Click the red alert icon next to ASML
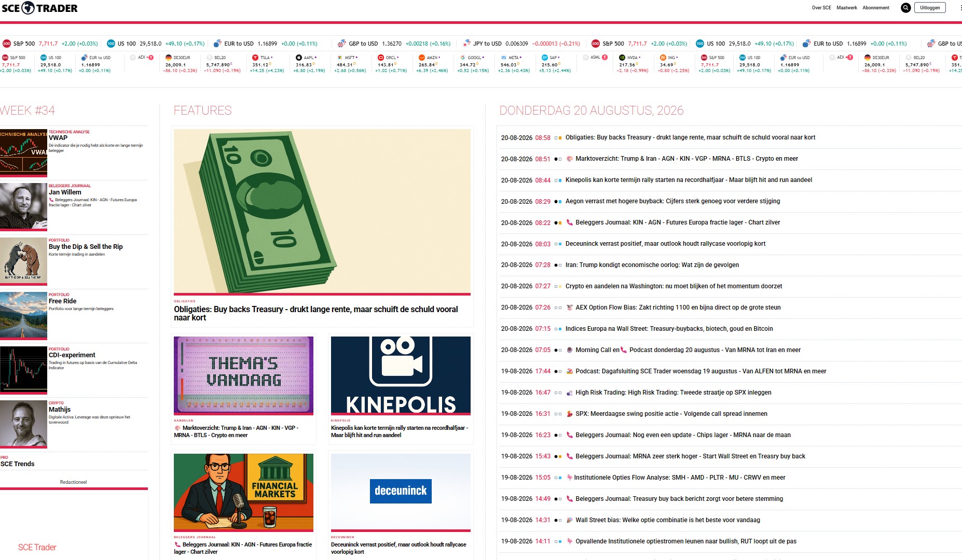 click(605, 58)
